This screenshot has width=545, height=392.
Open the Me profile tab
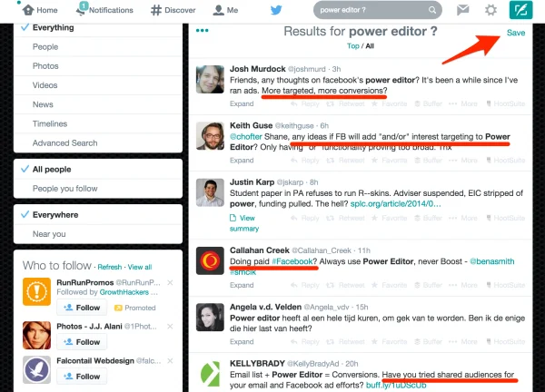(225, 10)
